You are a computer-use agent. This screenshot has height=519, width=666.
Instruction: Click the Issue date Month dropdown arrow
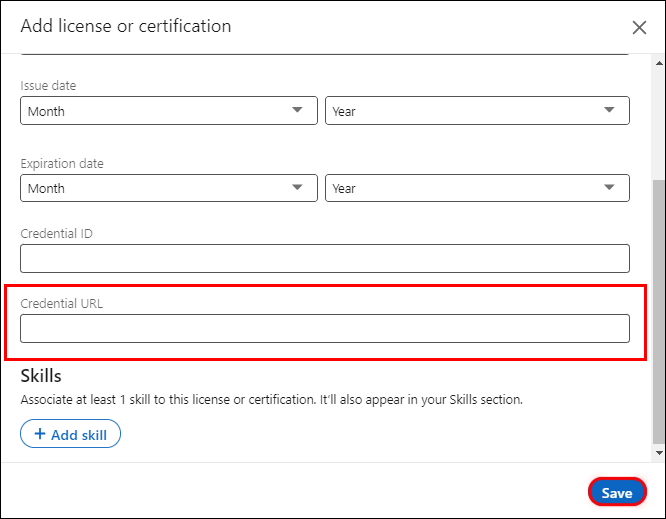[297, 111]
